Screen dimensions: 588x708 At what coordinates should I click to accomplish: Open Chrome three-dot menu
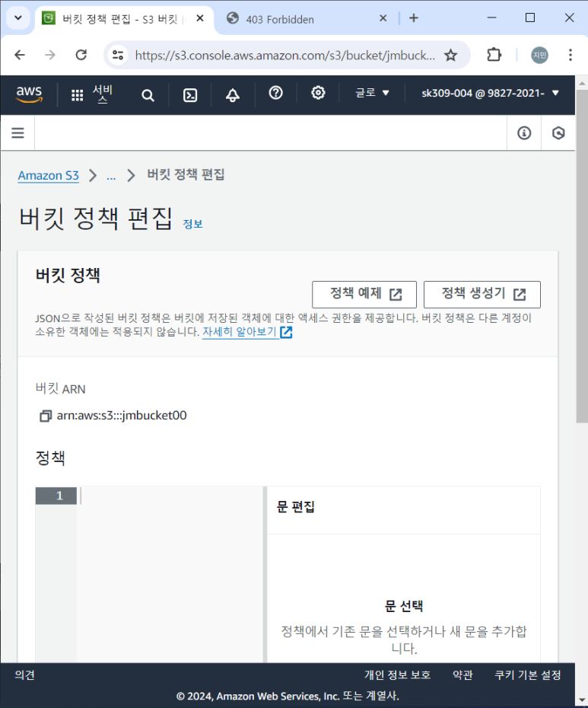tap(571, 55)
